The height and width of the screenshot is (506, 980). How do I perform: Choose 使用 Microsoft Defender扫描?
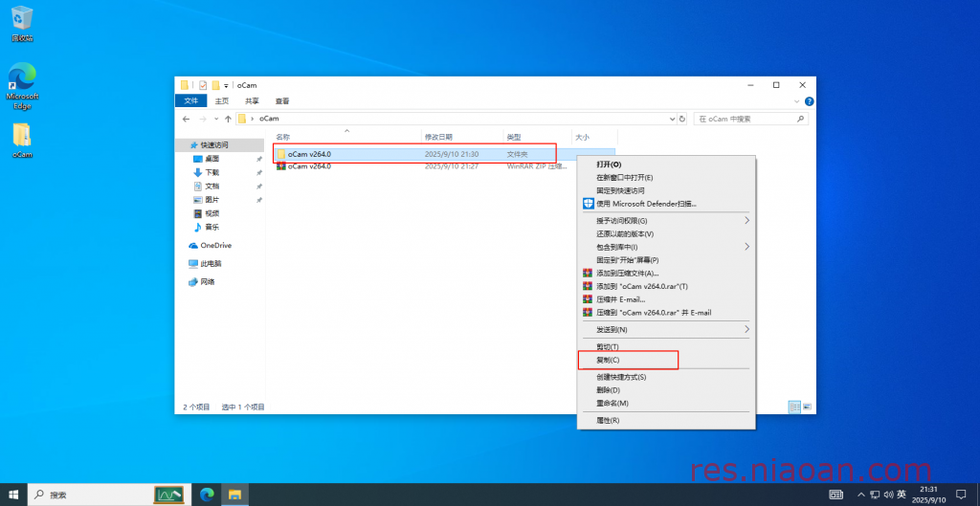tap(666, 204)
